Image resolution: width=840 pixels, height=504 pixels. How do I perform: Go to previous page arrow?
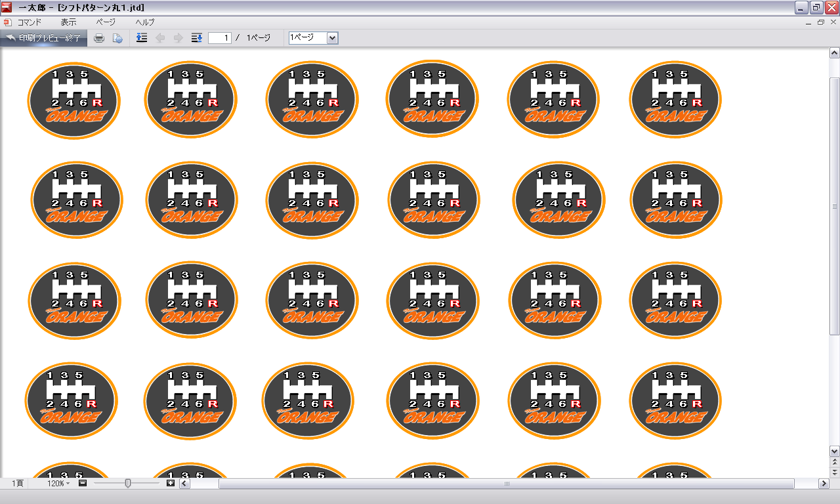click(159, 38)
